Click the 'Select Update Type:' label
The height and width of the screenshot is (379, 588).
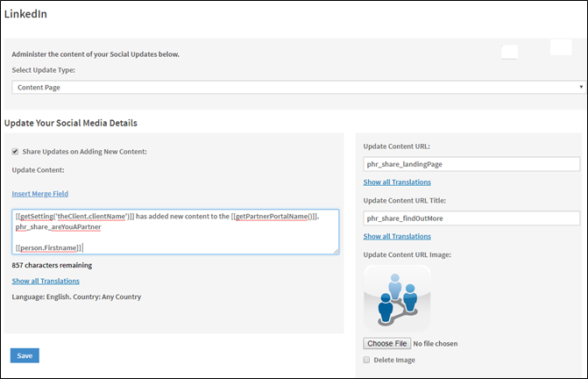click(44, 70)
